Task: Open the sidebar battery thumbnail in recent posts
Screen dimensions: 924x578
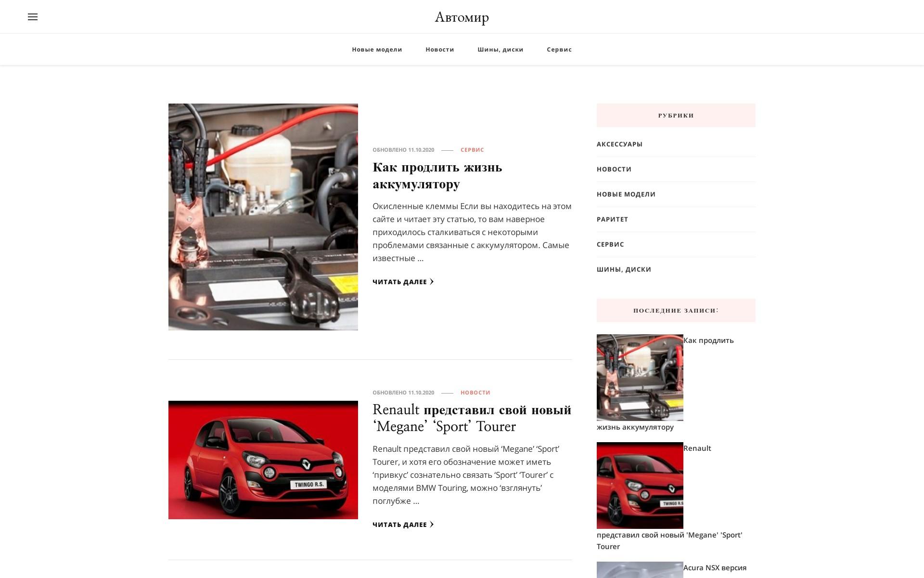Action: [640, 378]
